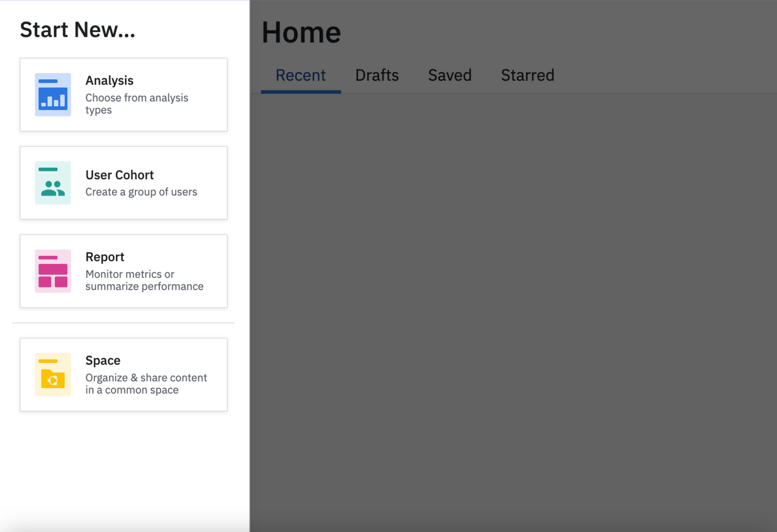
Task: Click the 'User Cohort' title text
Action: click(120, 175)
